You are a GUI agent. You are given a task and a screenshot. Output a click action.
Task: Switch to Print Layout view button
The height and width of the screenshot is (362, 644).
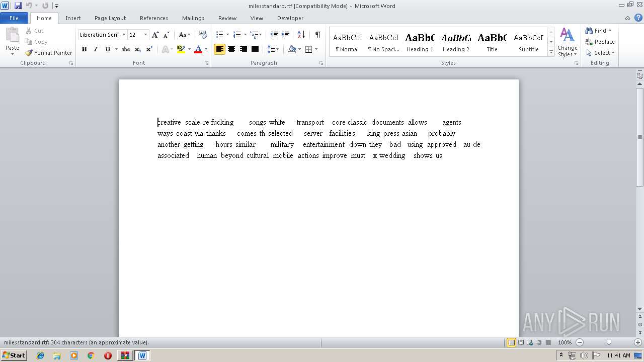(511, 342)
